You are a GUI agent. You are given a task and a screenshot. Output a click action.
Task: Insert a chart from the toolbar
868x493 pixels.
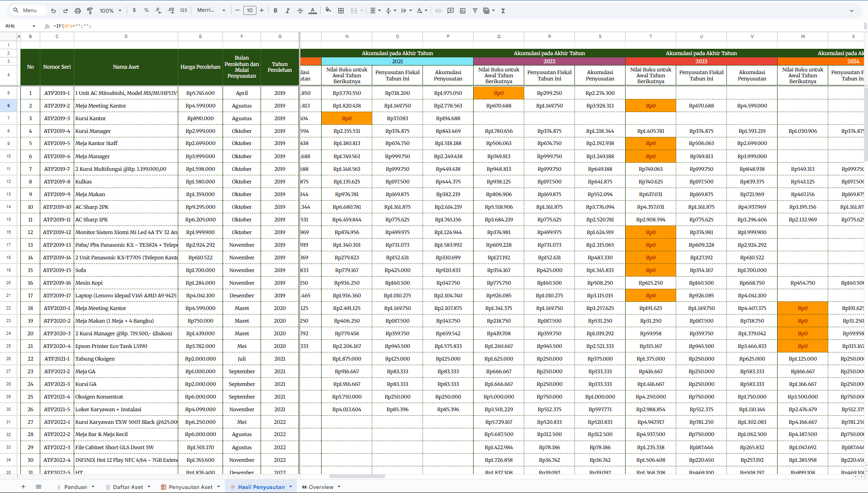click(463, 10)
